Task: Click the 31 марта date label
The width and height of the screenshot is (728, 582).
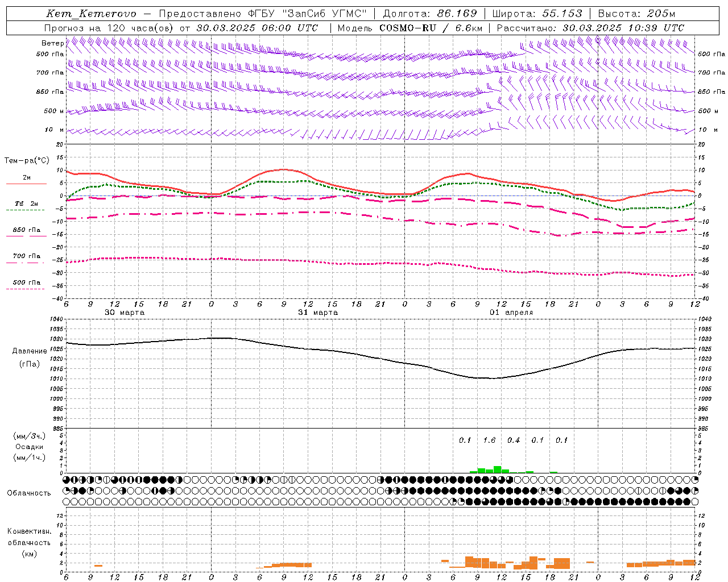Action: pos(318,313)
